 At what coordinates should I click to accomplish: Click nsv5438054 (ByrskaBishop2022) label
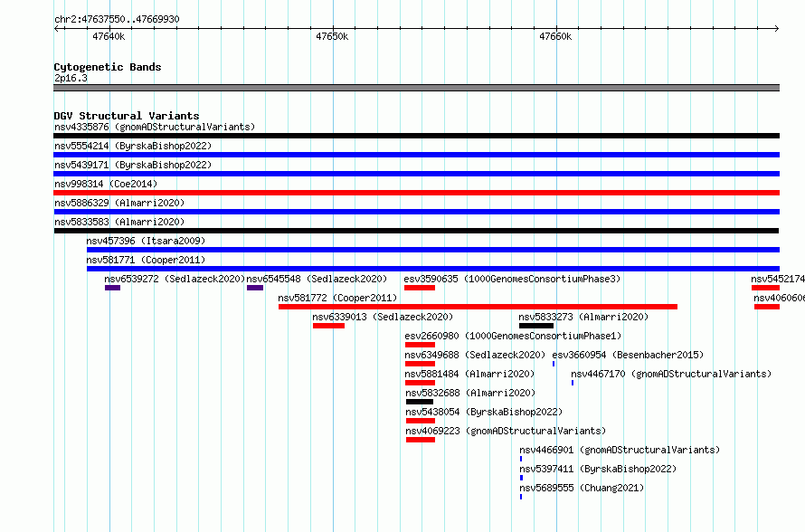click(484, 412)
